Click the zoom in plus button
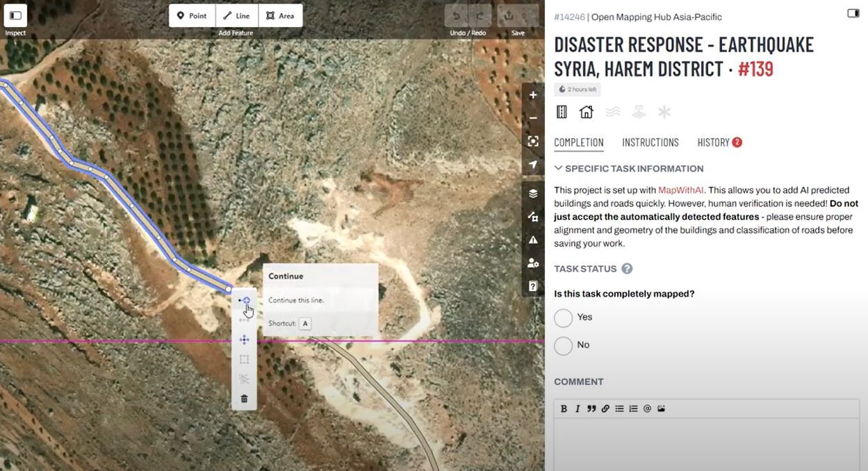This screenshot has height=471, width=868. pyautogui.click(x=533, y=95)
